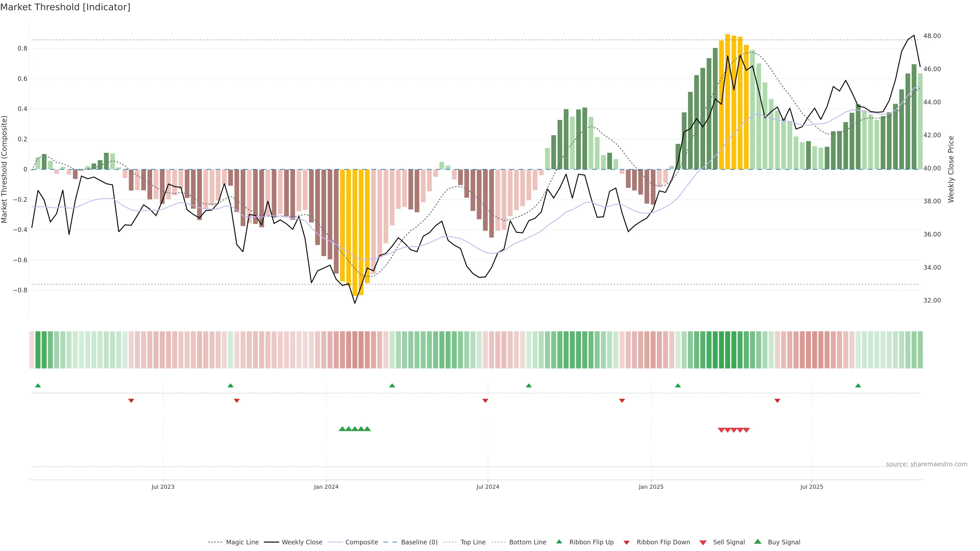Click the Ribbon Flip Up legend triangle
This screenshot has width=980, height=551.
tap(559, 542)
